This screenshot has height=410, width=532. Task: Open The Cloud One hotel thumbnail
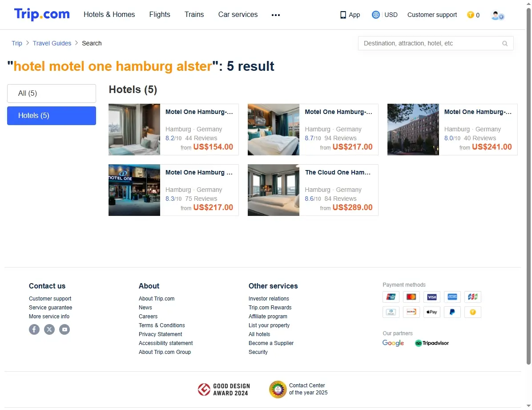pos(274,190)
